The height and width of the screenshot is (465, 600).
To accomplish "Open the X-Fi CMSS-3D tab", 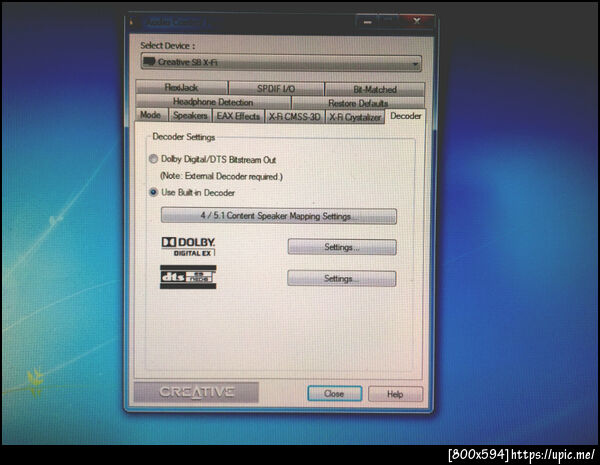I will point(294,116).
